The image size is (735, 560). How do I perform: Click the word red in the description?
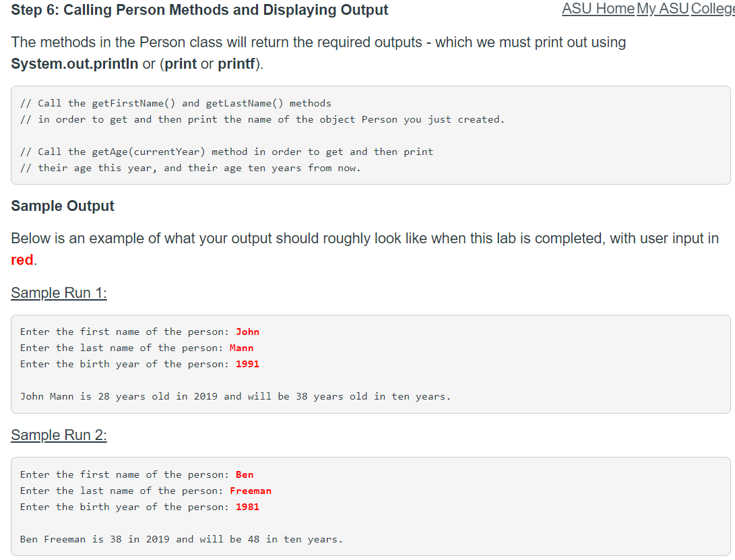coord(20,260)
